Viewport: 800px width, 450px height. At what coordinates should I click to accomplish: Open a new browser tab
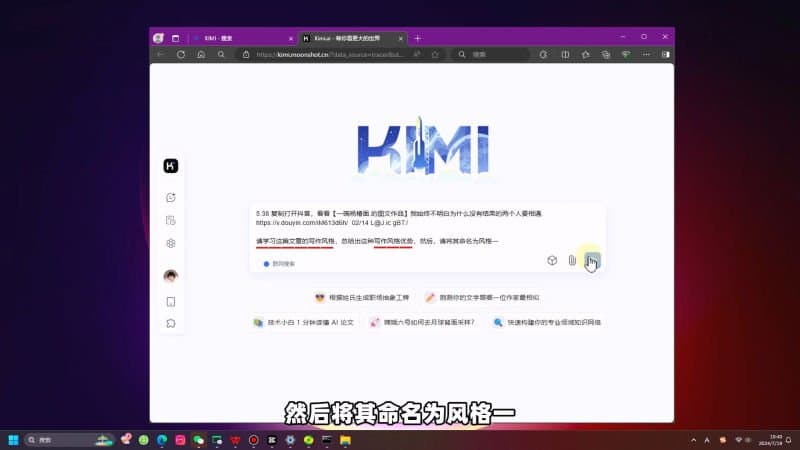coord(417,38)
